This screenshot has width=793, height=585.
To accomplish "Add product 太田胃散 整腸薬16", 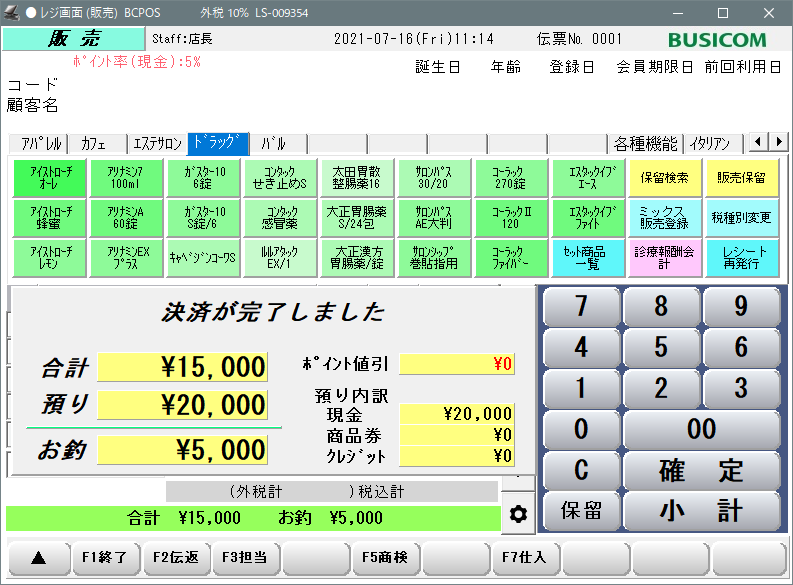I will coord(353,178).
